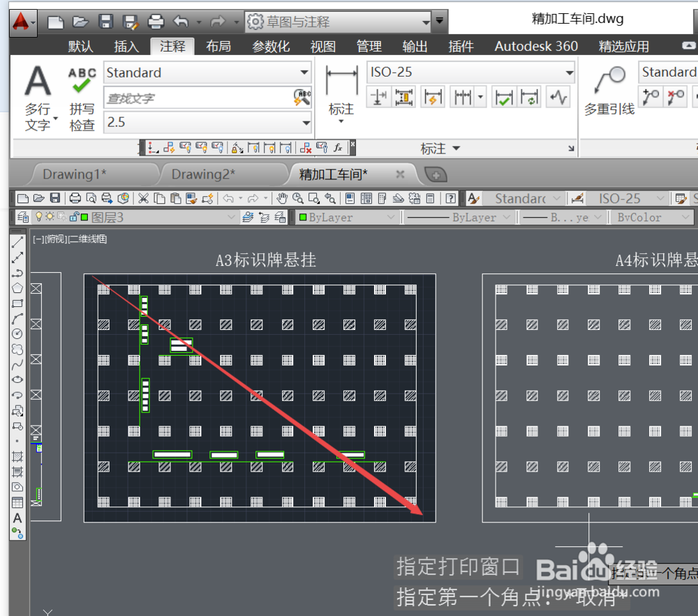
Task: Select the Hatch tool
Action: (x=17, y=456)
